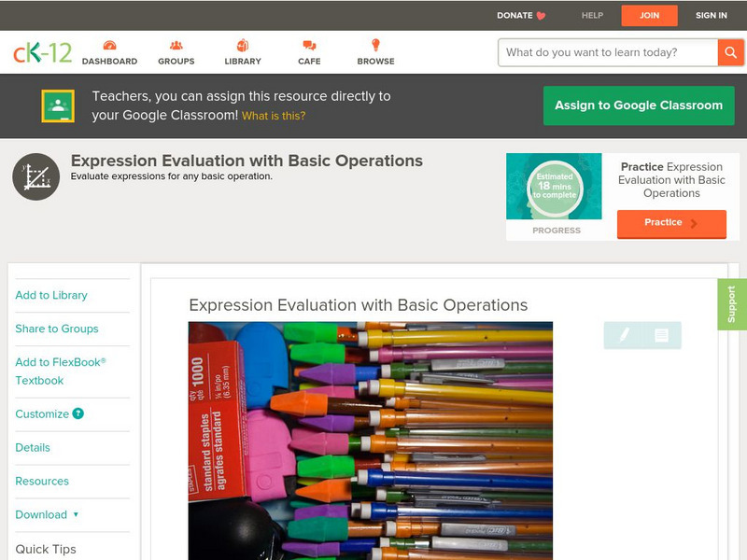
Task: Click the Dashboard label in navigation
Action: pyautogui.click(x=109, y=62)
